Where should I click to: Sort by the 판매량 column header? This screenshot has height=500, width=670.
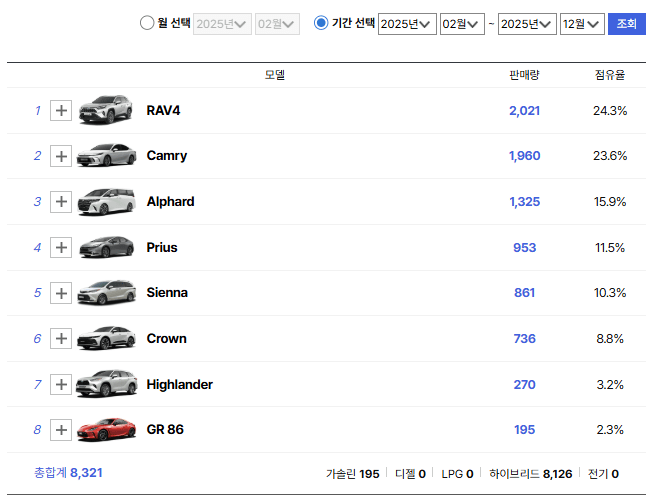point(524,75)
